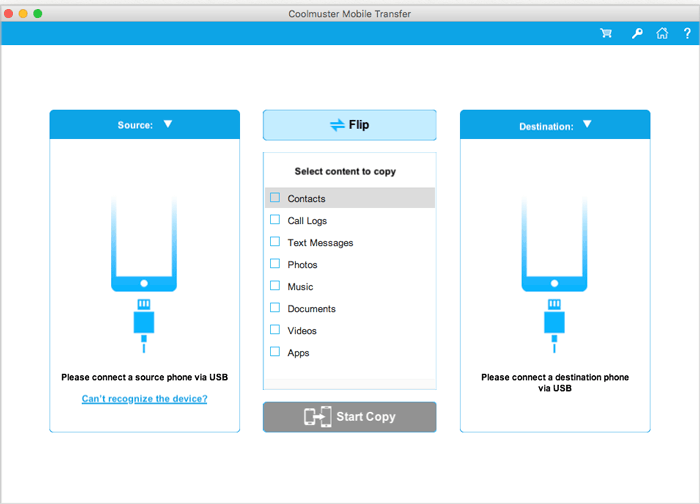Click the source USB connector icon
The image size is (700, 504).
144,322
